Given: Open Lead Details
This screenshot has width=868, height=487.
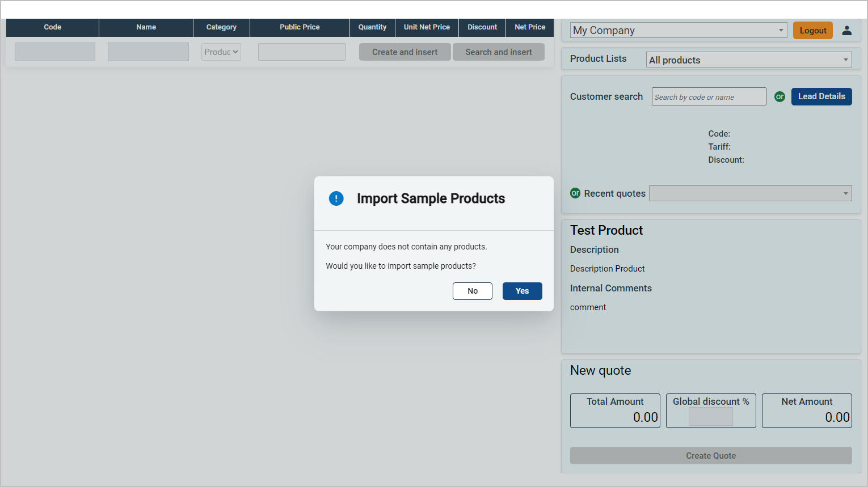Looking at the screenshot, I should (821, 96).
